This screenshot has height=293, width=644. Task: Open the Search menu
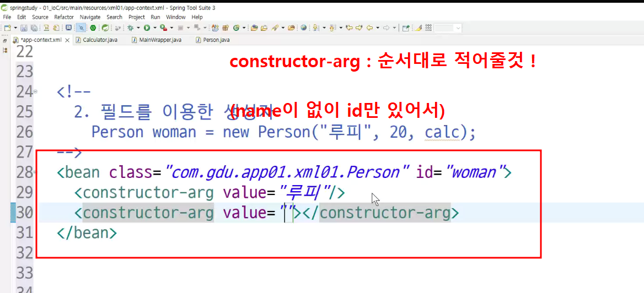pyautogui.click(x=114, y=17)
